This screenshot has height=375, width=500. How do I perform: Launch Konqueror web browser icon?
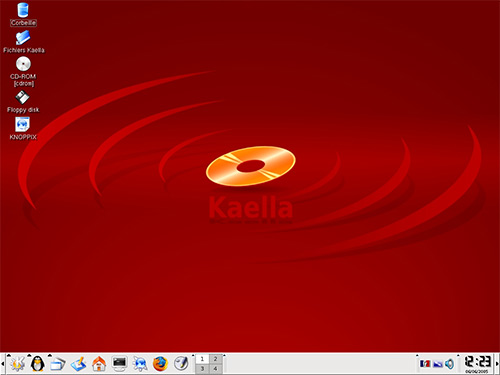[140, 364]
